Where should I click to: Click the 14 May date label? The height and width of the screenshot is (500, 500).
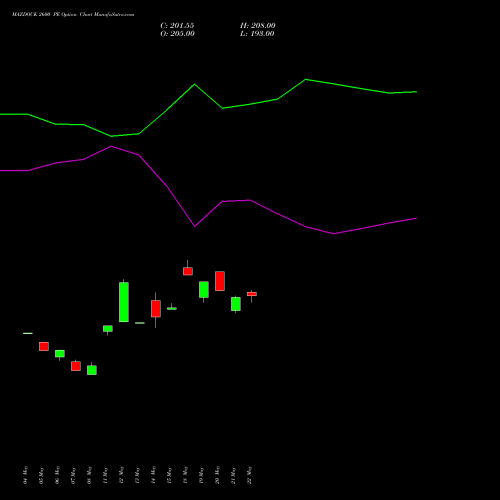coord(154,475)
